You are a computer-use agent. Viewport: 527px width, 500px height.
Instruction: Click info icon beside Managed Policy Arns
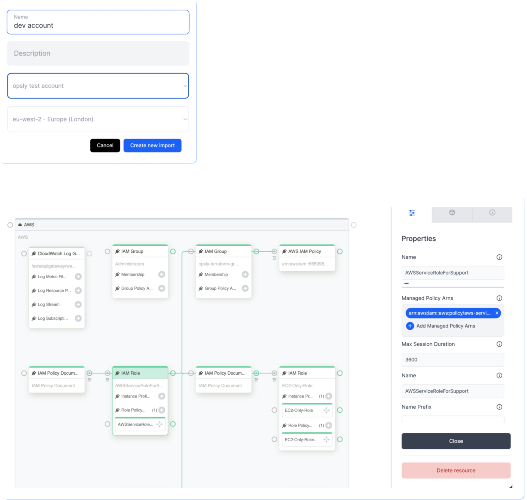pos(499,298)
